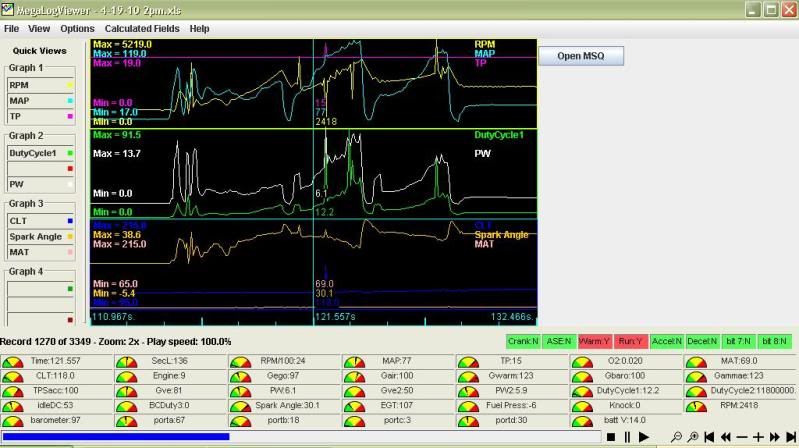Open the Help menu
799x448 pixels.
[x=199, y=29]
